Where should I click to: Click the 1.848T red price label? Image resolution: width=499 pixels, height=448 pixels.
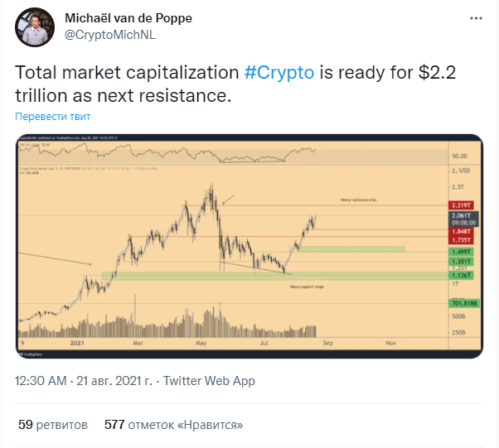point(461,231)
